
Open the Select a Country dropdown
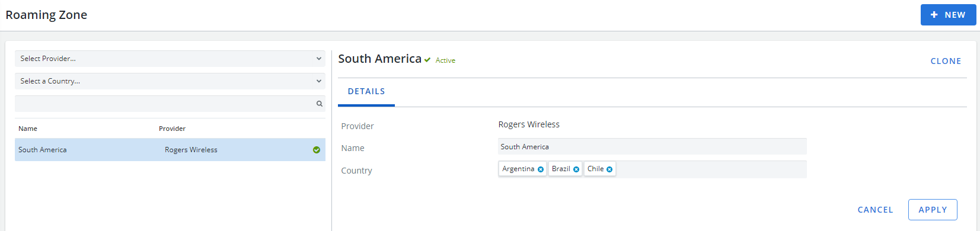tap(170, 81)
